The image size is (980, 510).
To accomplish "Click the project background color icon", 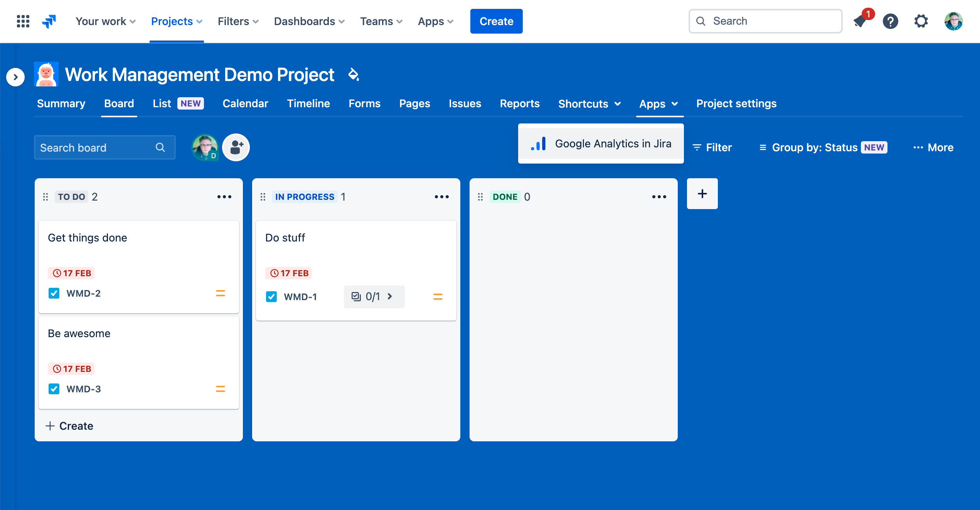I will coord(354,74).
